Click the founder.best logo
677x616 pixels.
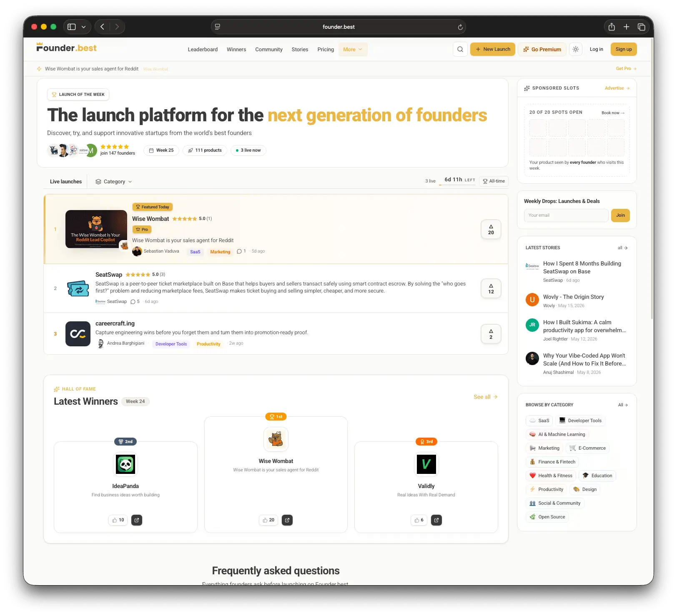click(x=66, y=48)
